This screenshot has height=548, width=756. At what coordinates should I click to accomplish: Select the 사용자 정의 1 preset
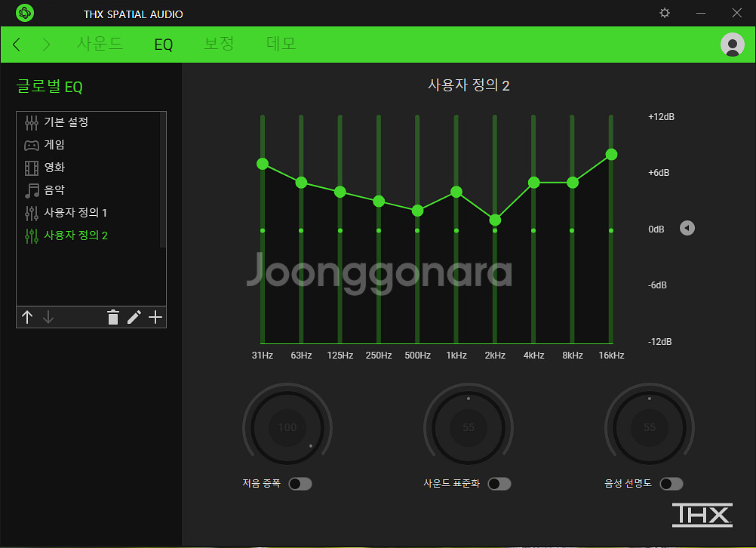click(89, 213)
